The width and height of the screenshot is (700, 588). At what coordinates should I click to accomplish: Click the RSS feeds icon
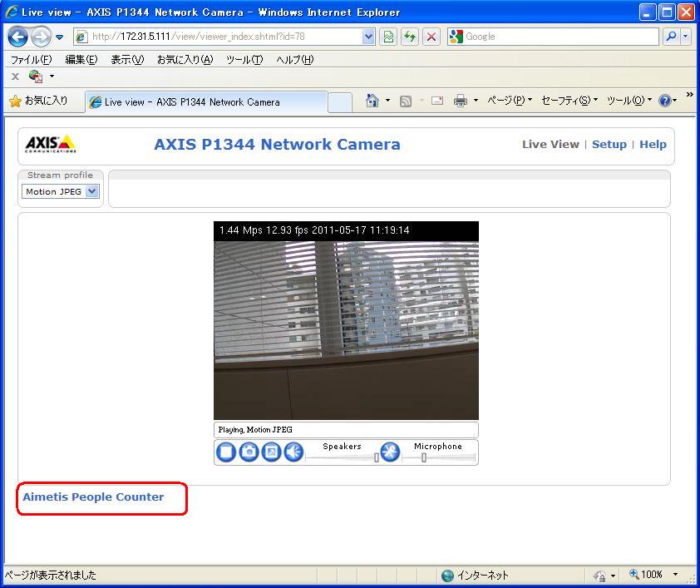(x=406, y=101)
